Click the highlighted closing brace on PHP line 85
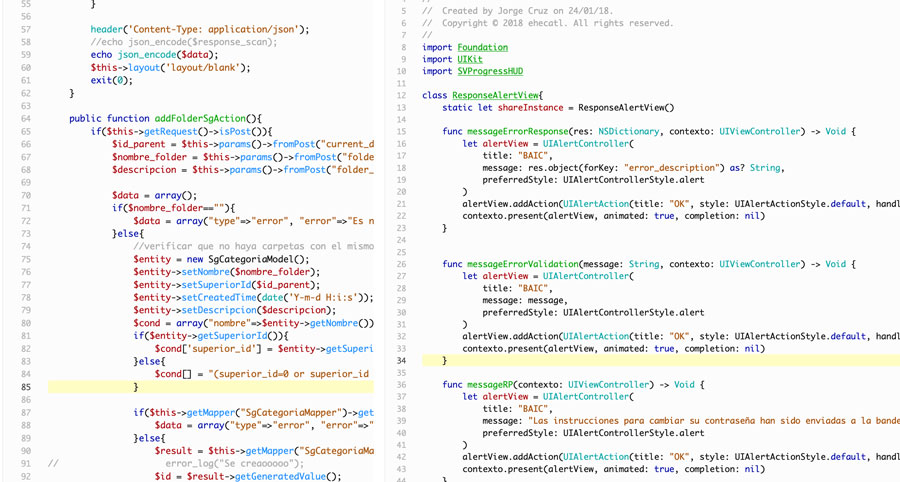 136,387
